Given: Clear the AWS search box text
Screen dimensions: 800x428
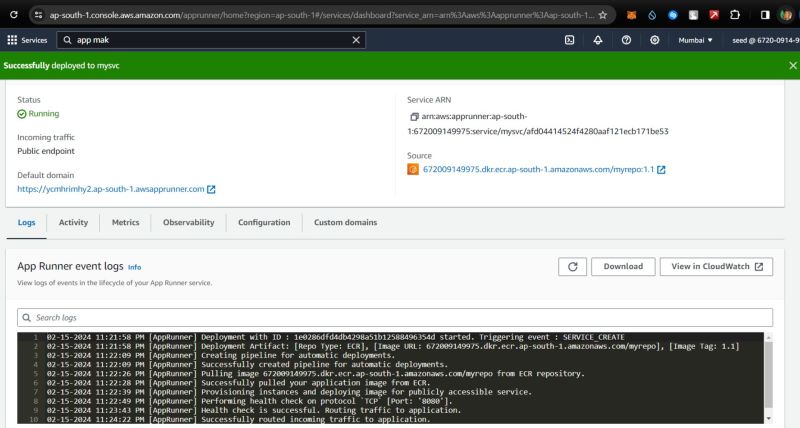Looking at the screenshot, I should click(x=356, y=40).
